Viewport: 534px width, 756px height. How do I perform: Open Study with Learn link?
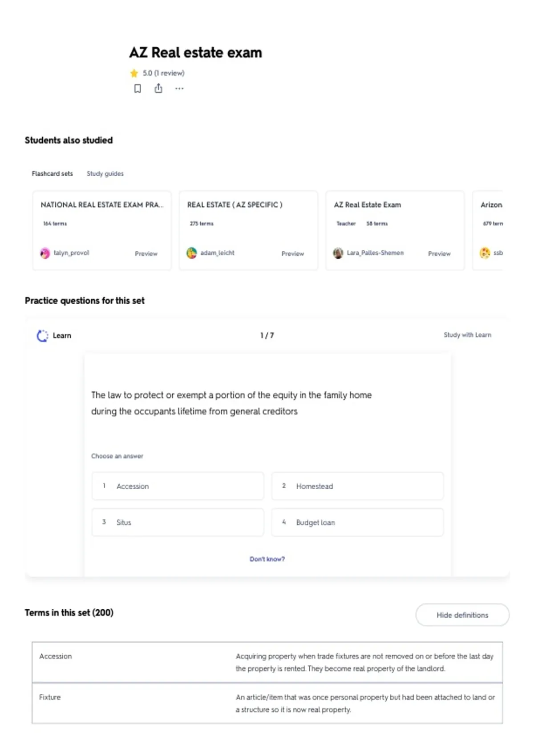point(467,335)
